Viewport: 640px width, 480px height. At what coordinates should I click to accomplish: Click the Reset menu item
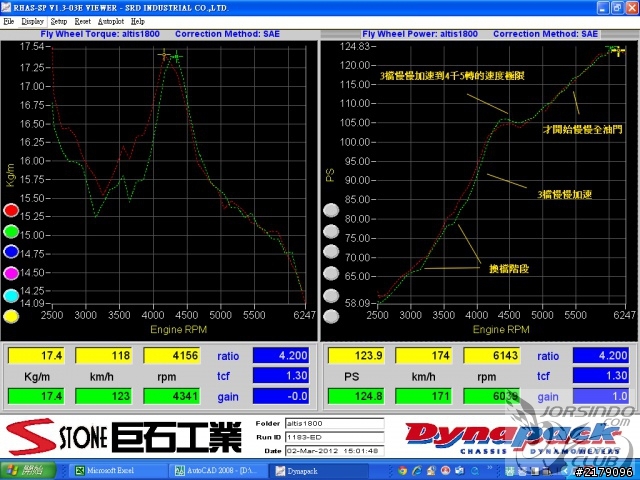[83, 21]
